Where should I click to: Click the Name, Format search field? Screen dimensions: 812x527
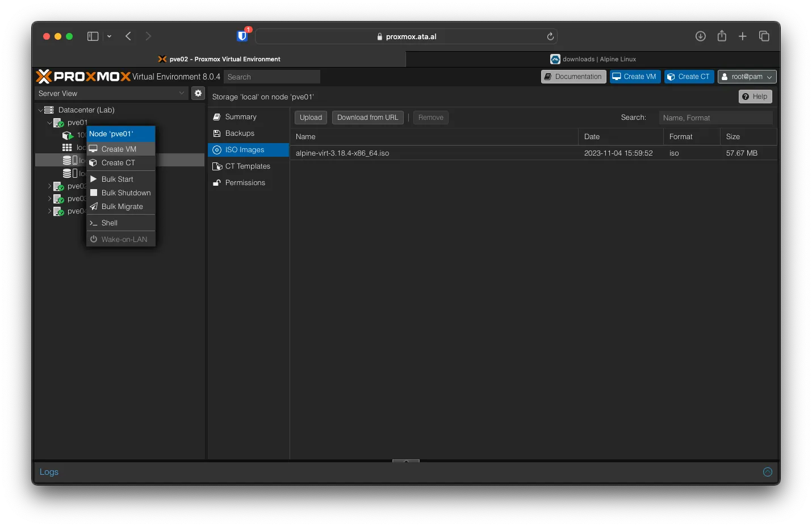pyautogui.click(x=716, y=118)
